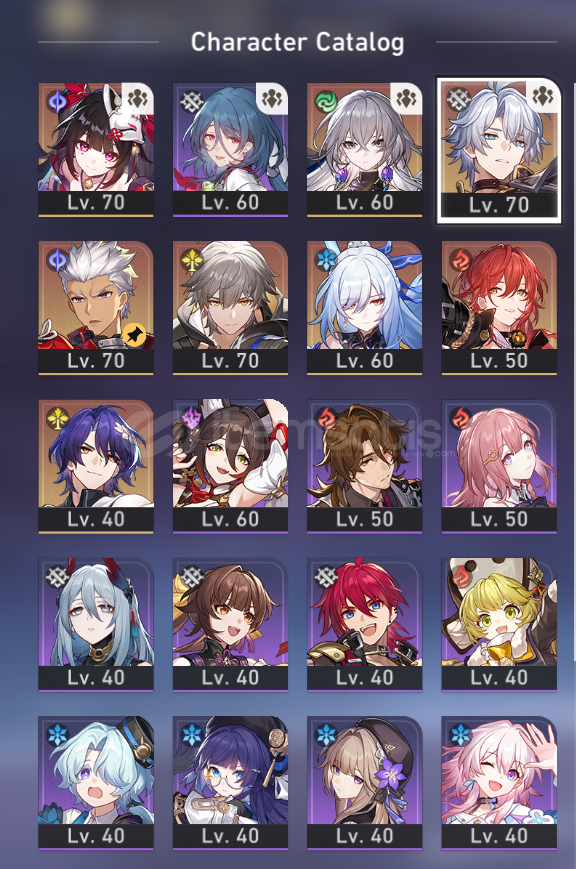Pick the glasses-wearing dark-blue-haired Lv. 40 character
576x869 pixels.
(230, 783)
